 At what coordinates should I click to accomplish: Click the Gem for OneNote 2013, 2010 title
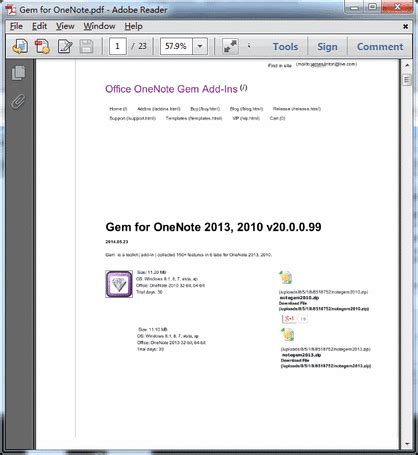[x=213, y=227]
